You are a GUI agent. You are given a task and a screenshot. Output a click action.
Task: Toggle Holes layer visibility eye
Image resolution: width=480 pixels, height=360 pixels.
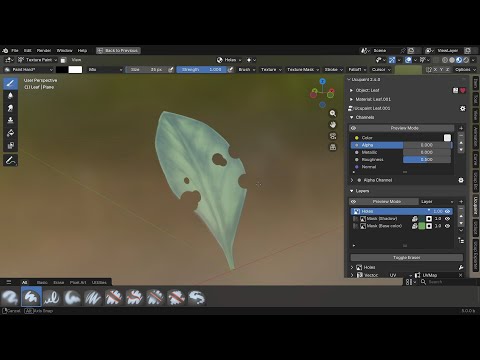(x=447, y=211)
